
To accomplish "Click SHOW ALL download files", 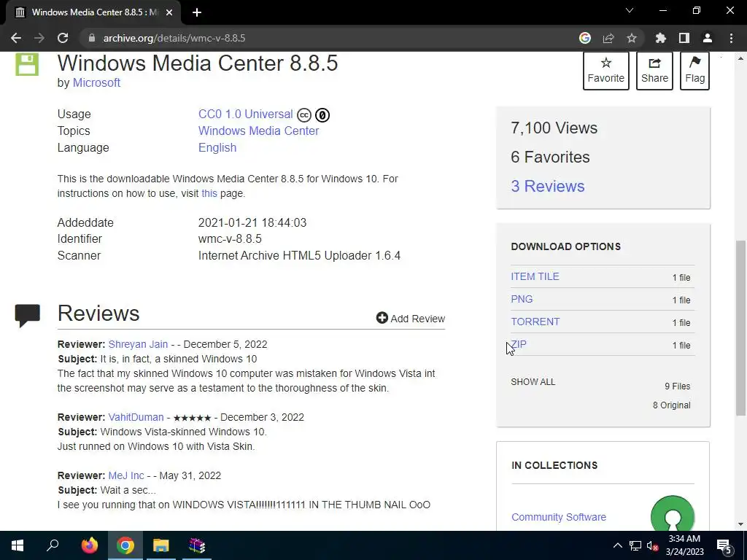I will pos(533,382).
